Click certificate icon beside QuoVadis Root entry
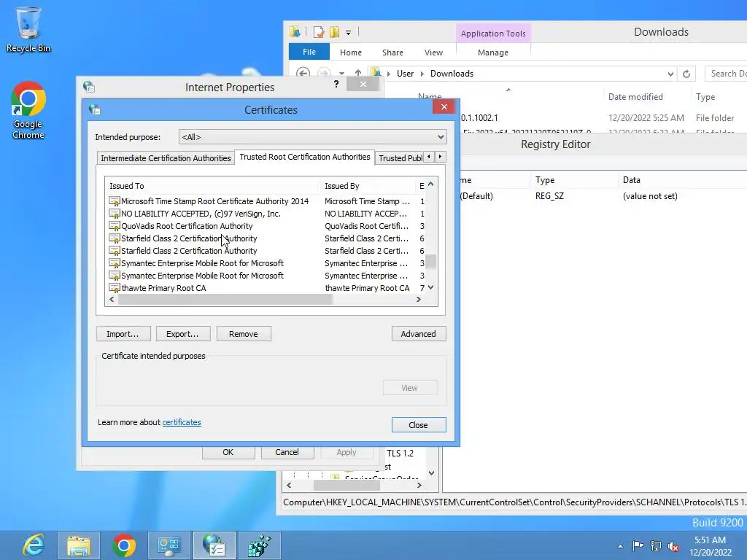 [115, 226]
